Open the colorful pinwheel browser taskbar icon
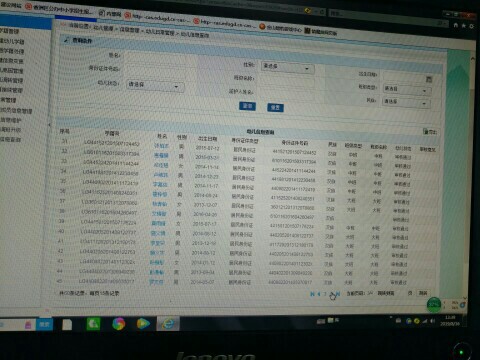Viewport: 480px width, 360px height. tap(119, 323)
